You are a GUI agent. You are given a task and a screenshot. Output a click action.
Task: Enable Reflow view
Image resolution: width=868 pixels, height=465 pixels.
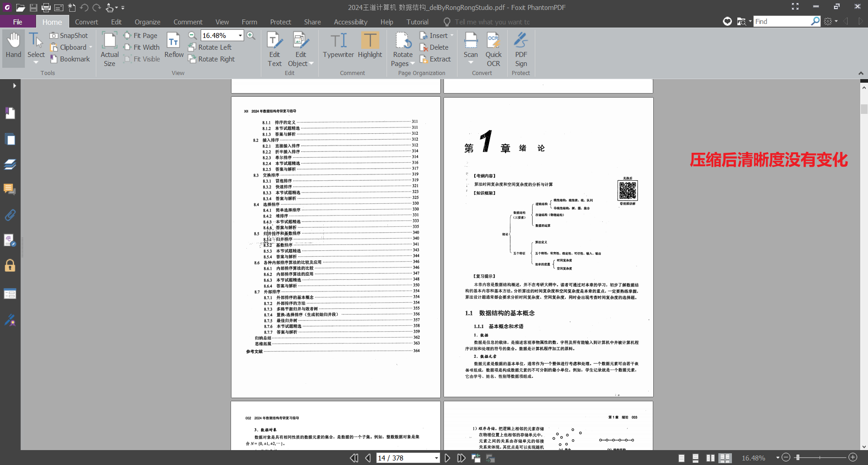click(174, 46)
